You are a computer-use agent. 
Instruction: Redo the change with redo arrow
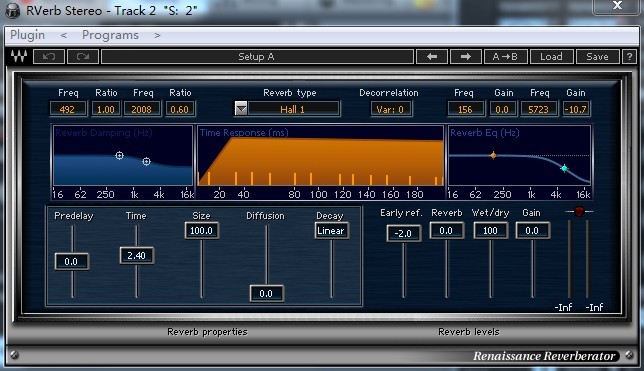coord(83,57)
